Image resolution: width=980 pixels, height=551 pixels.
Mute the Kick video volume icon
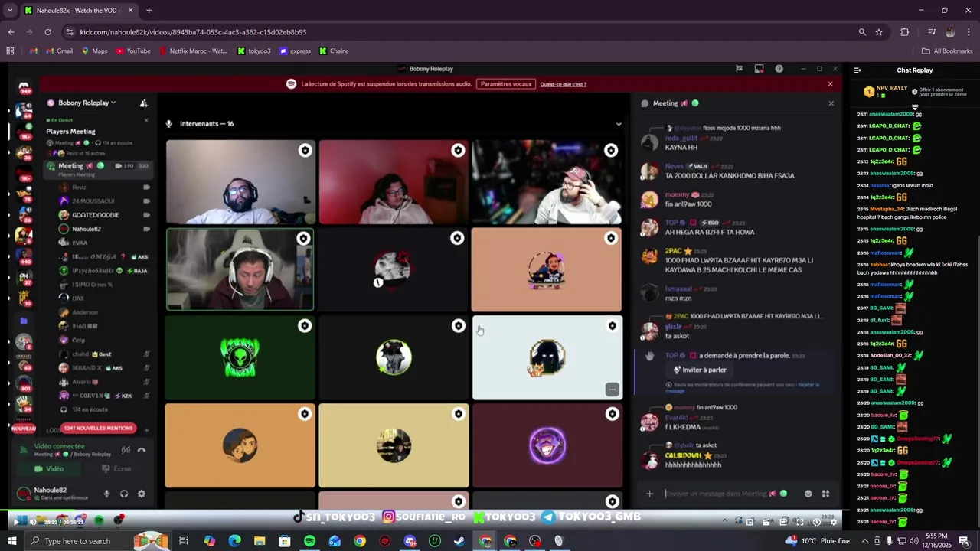pyautogui.click(x=31, y=522)
